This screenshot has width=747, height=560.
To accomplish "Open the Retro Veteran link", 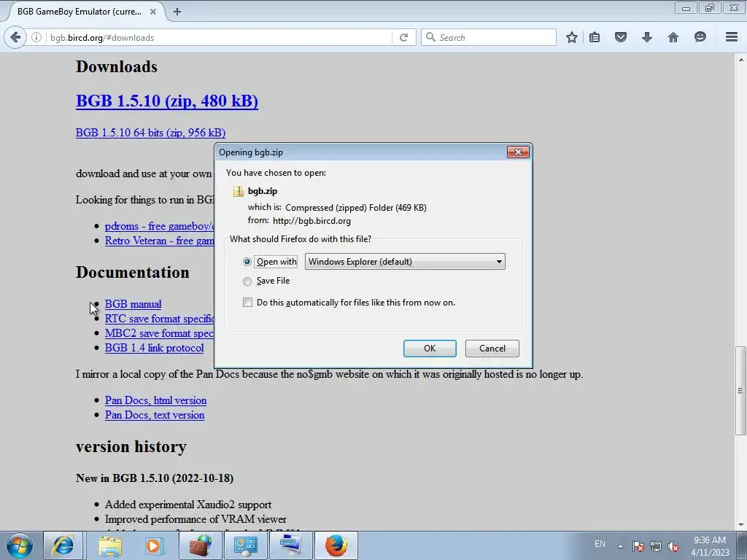I will [159, 241].
